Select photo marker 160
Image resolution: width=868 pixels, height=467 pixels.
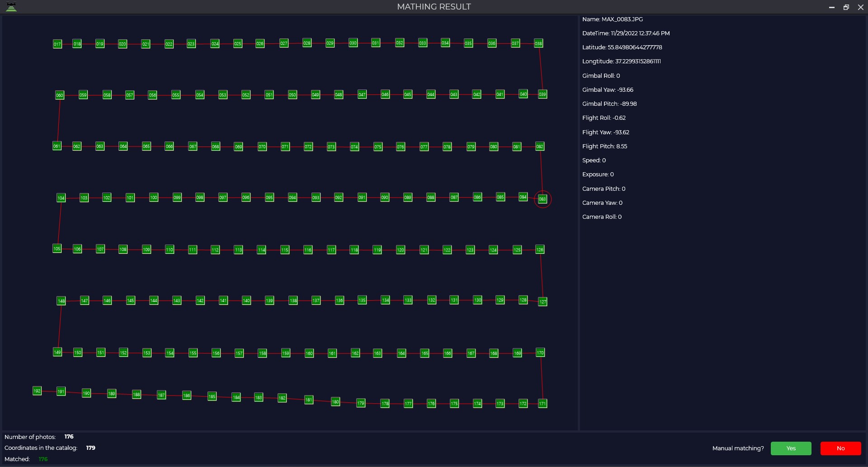309,353
